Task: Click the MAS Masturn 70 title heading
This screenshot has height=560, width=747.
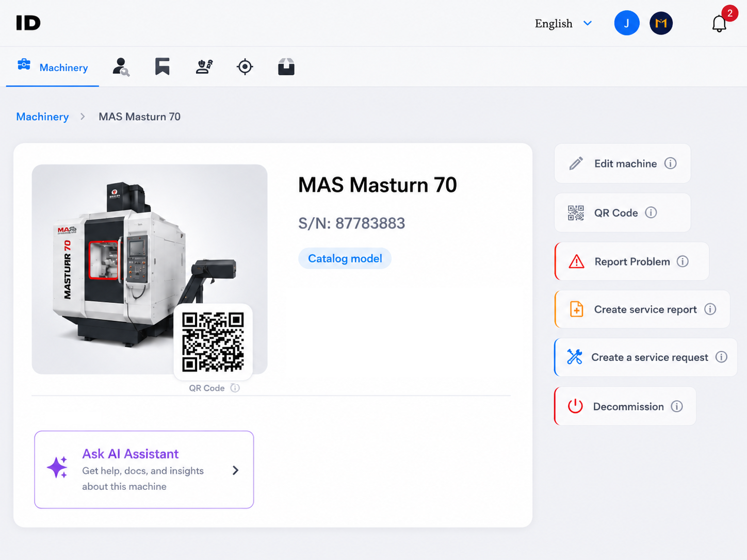Action: coord(378,185)
